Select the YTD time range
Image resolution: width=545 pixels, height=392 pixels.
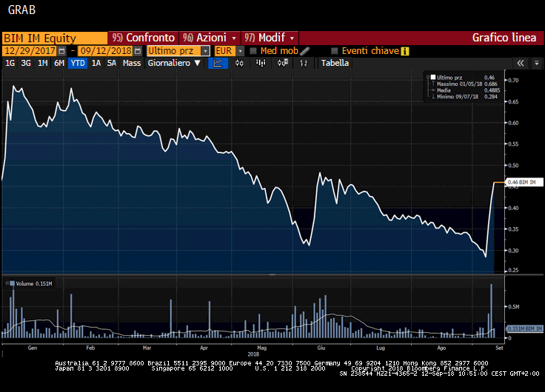coord(78,63)
